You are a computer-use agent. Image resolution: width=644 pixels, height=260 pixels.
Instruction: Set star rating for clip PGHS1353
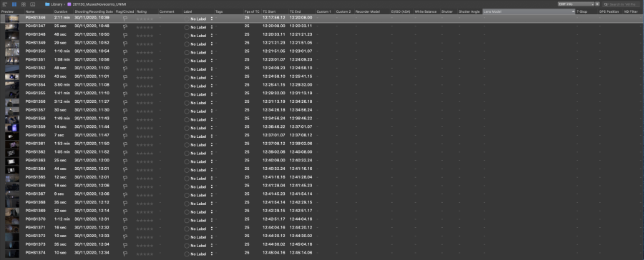tap(145, 77)
